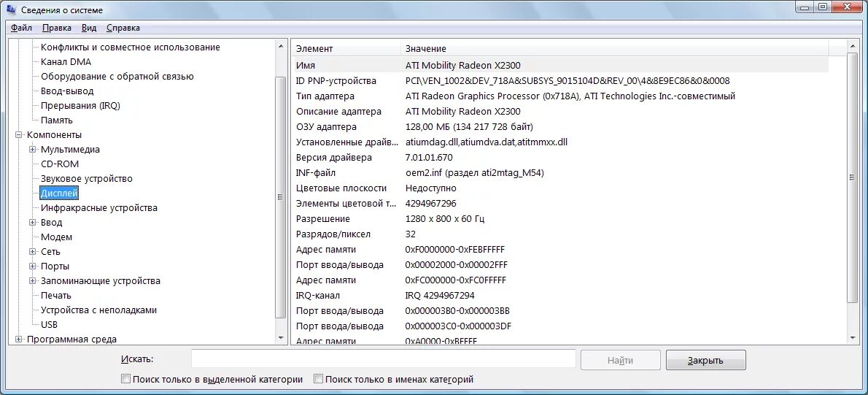
Task: Select the Инфракрасные устройства tree item
Action: point(99,208)
